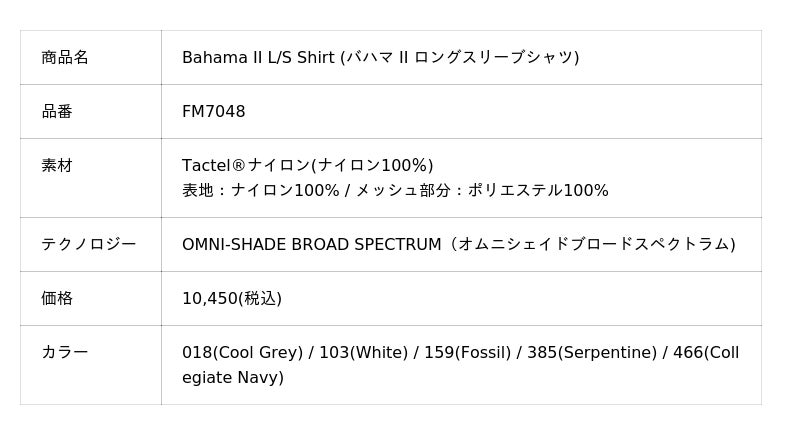Screen dimensions: 800x435
Task: Click the バハマ II ロングスリーブシャツ katakana text
Action: pos(460,57)
